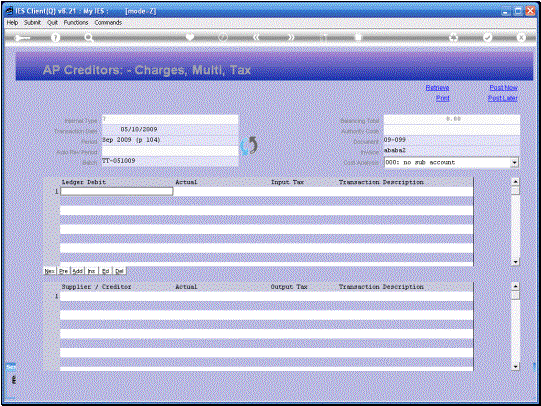Click the checkmark icon in the toolbar
Image resolution: width=541 pixels, height=406 pixels.
click(x=487, y=37)
